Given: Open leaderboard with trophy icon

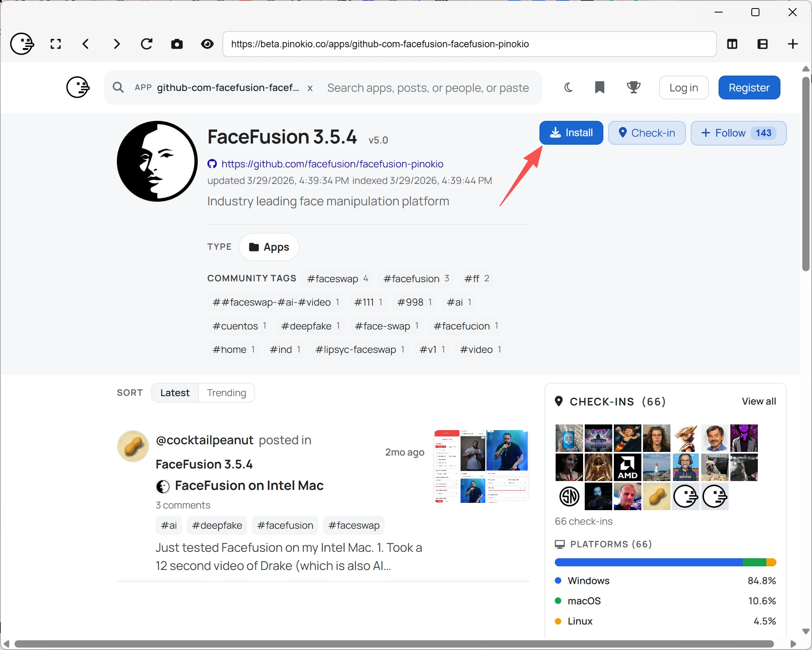Looking at the screenshot, I should coord(634,87).
